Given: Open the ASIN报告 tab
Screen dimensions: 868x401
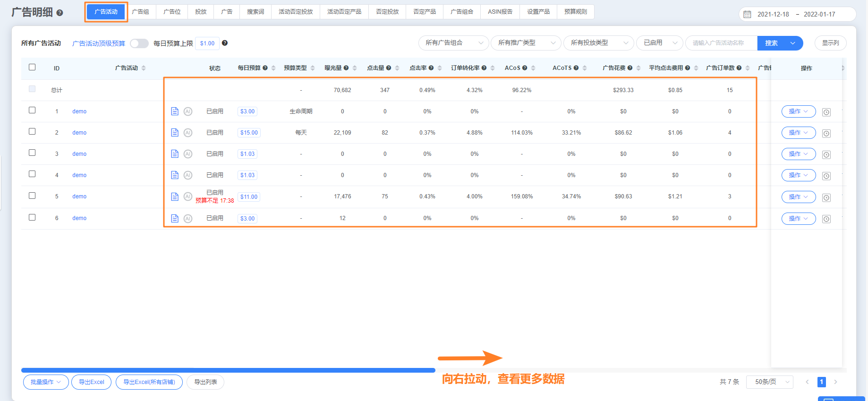Looking at the screenshot, I should (x=500, y=12).
